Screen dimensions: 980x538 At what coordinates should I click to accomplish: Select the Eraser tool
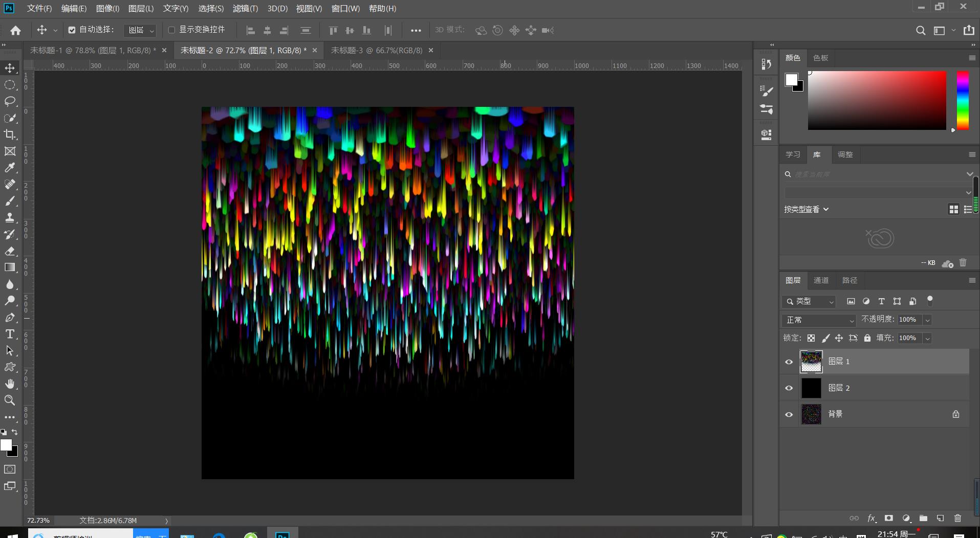10,251
